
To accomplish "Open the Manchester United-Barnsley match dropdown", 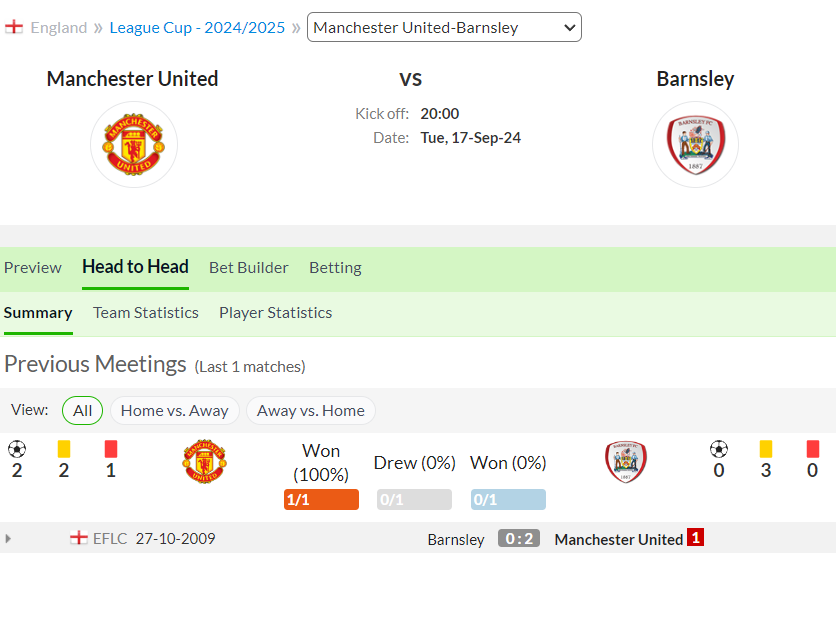I will pyautogui.click(x=444, y=27).
